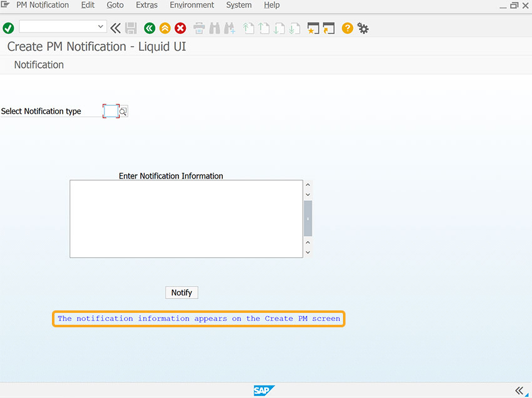Viewport: 532px width, 398px height.
Task: Open the System menu
Action: pyautogui.click(x=239, y=5)
